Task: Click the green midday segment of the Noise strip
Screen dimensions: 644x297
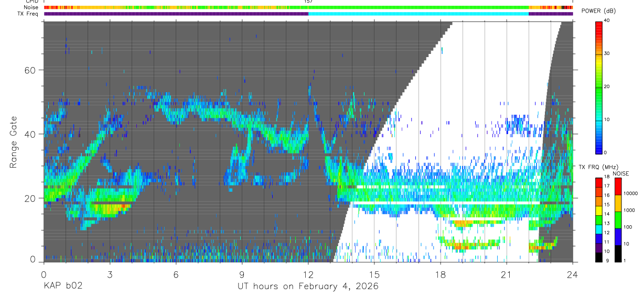Action: click(418, 7)
